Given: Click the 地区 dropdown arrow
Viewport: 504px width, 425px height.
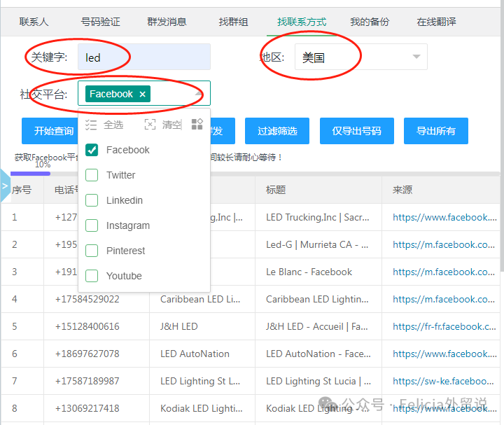Looking at the screenshot, I should click(x=416, y=57).
